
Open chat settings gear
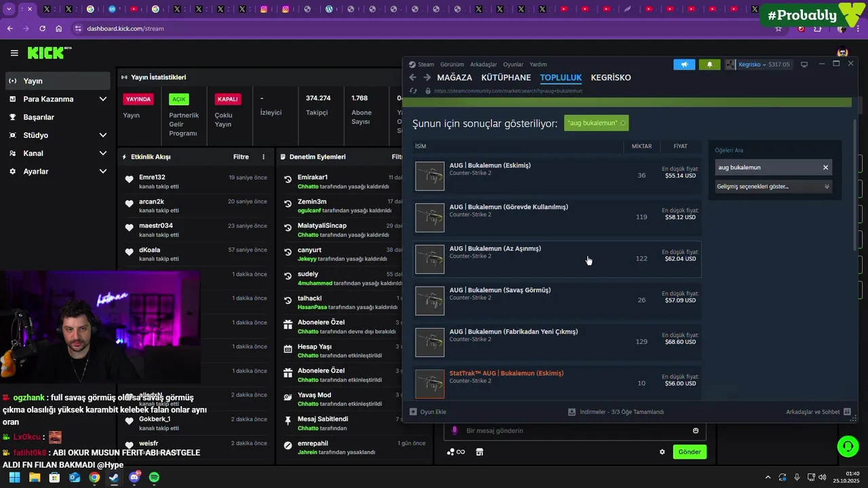(663, 452)
